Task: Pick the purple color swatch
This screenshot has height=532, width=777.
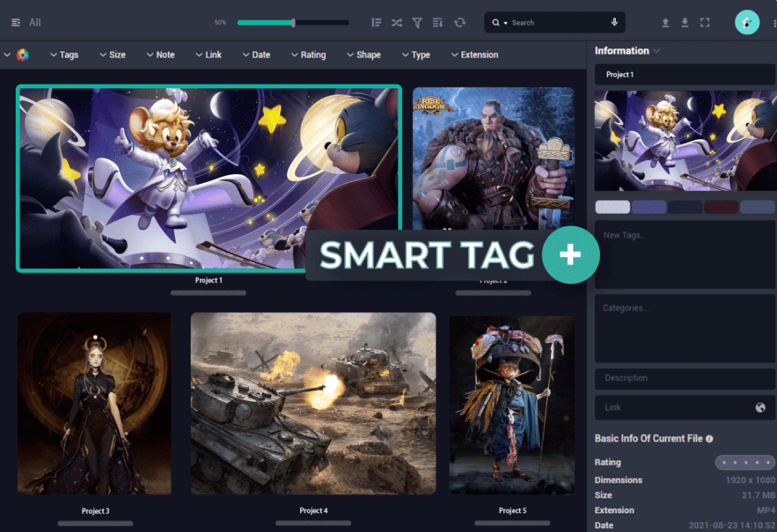Action: [x=649, y=206]
